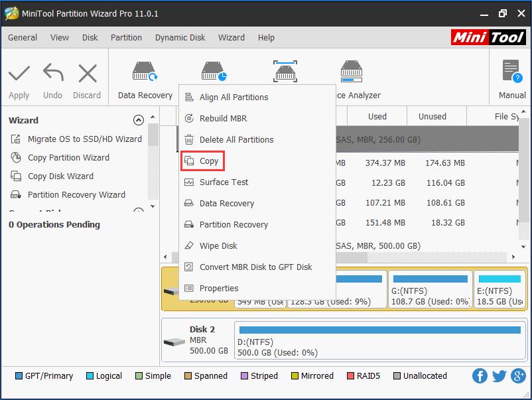Click the 107.21 MB used value

[x=385, y=203]
